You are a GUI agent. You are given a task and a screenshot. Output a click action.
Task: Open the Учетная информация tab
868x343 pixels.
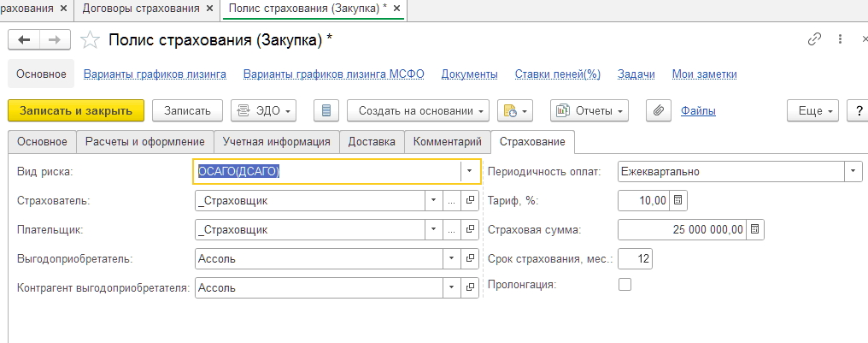click(x=276, y=141)
